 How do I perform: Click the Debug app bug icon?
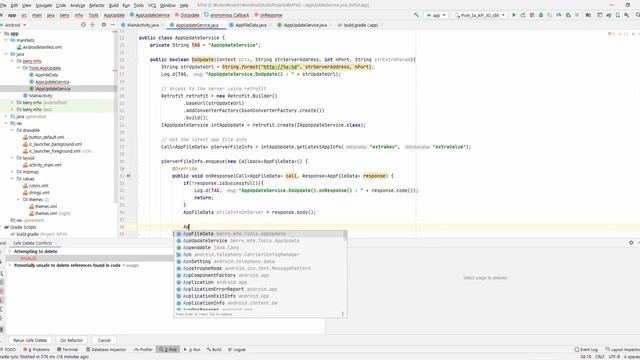[x=541, y=15]
